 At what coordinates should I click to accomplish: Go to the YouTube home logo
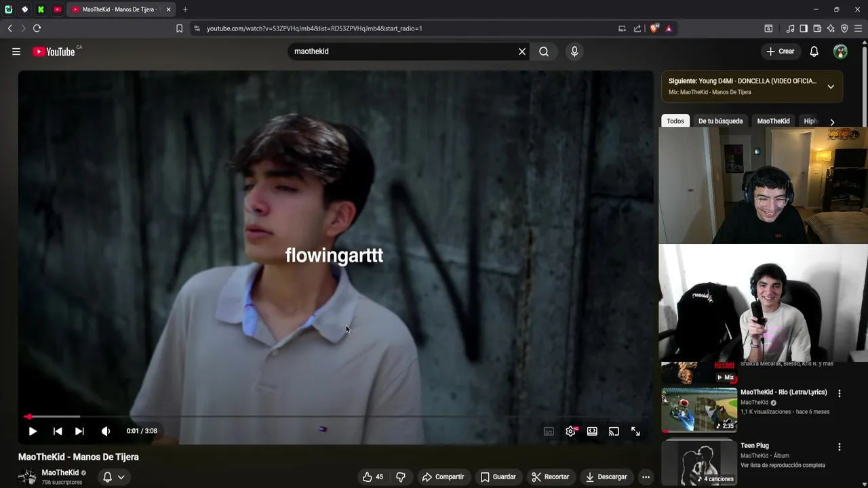(x=54, y=52)
